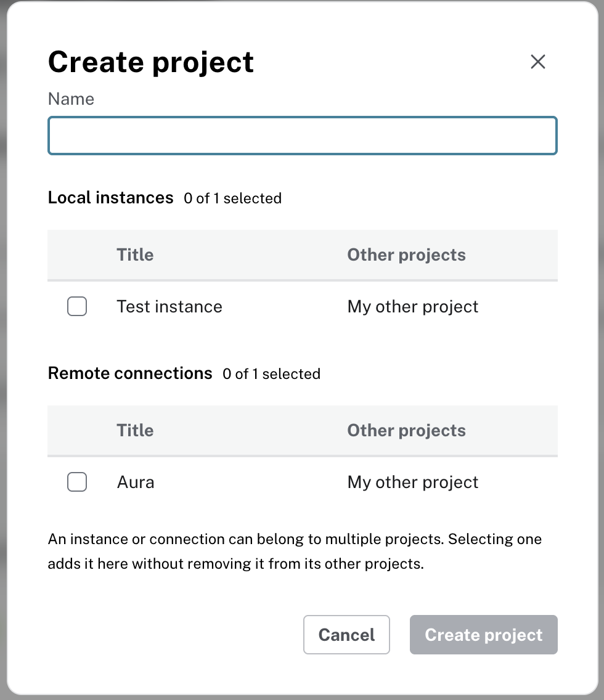
Task: Close the Create project dialog
Action: (538, 62)
